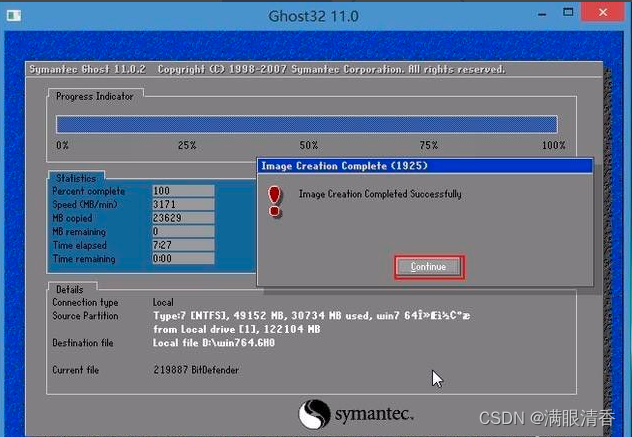Click the Symantec logo emblem

click(314, 414)
